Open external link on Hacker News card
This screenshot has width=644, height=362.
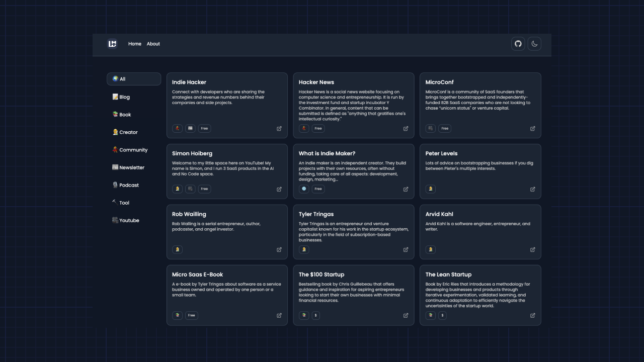pos(406,129)
